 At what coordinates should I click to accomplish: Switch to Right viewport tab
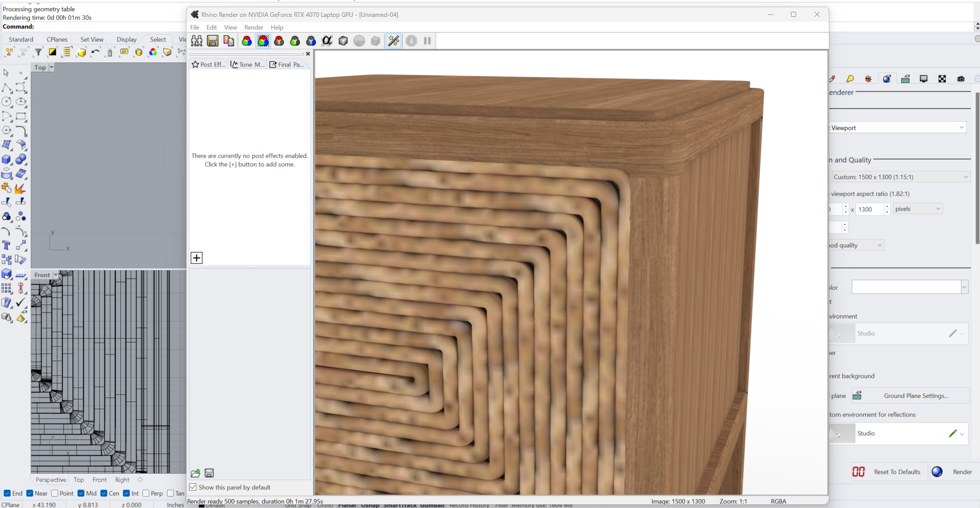click(x=122, y=480)
